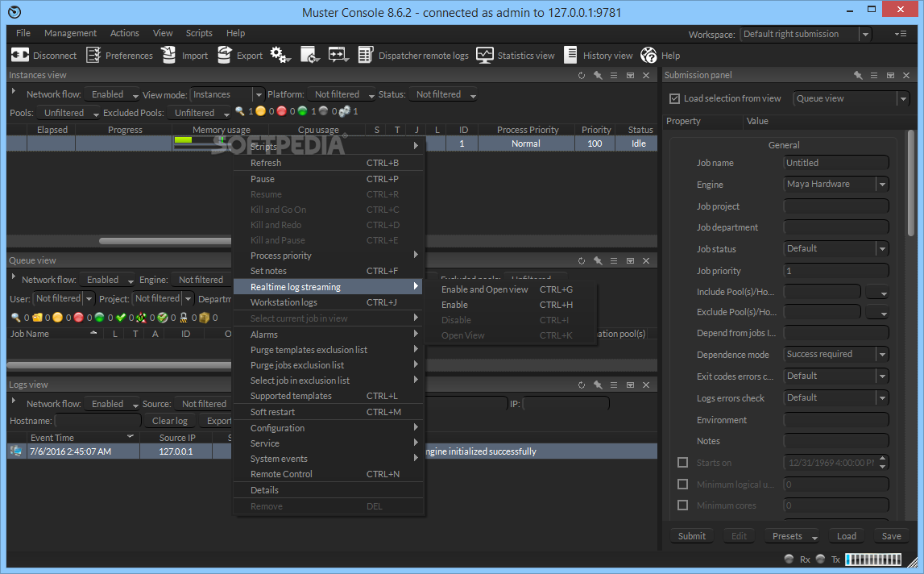
Task: Pin the Queue view panel
Action: click(598, 260)
